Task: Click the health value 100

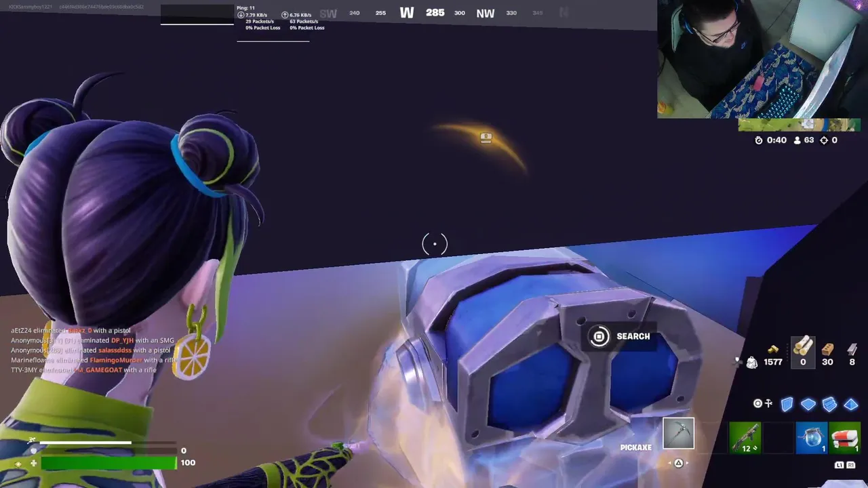Action: point(188,462)
